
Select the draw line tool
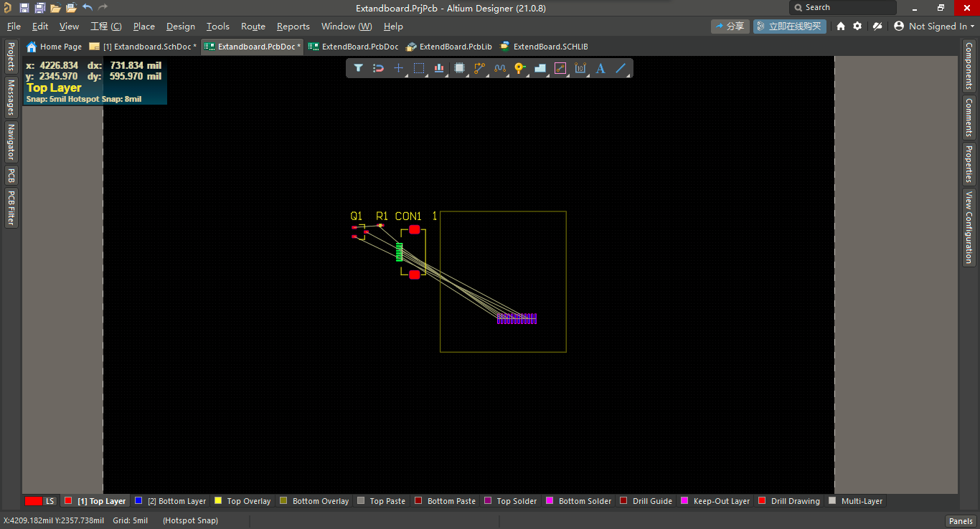621,68
